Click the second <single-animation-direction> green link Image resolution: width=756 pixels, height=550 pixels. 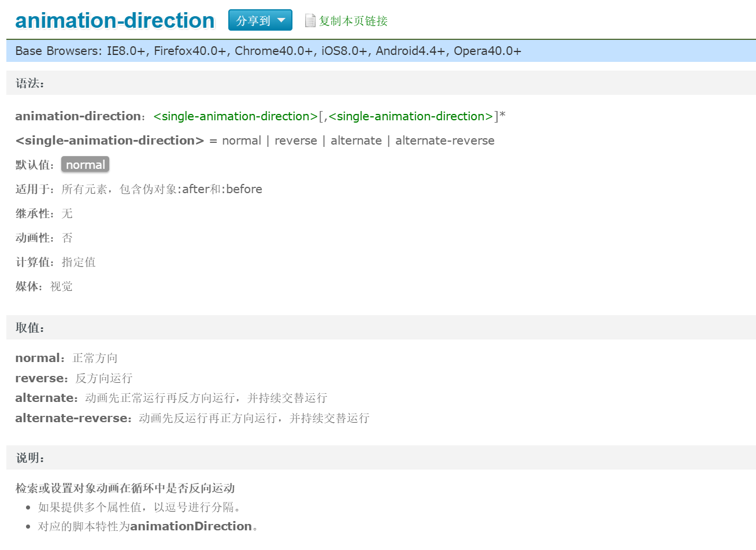(411, 116)
